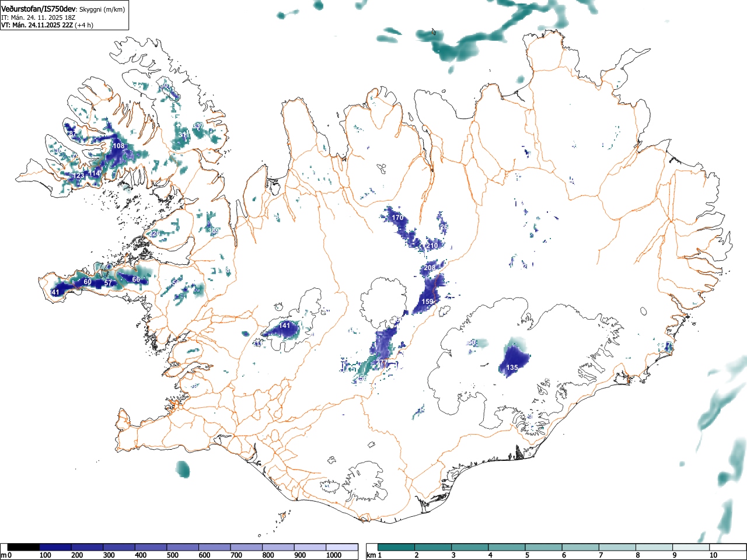Click the visibility value 41 at Snæfellsnes tip

point(55,292)
